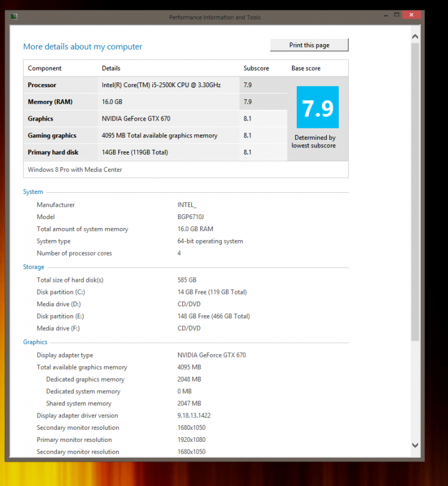Click 'Display adapter type' label
This screenshot has height=486, width=448.
coord(65,355)
